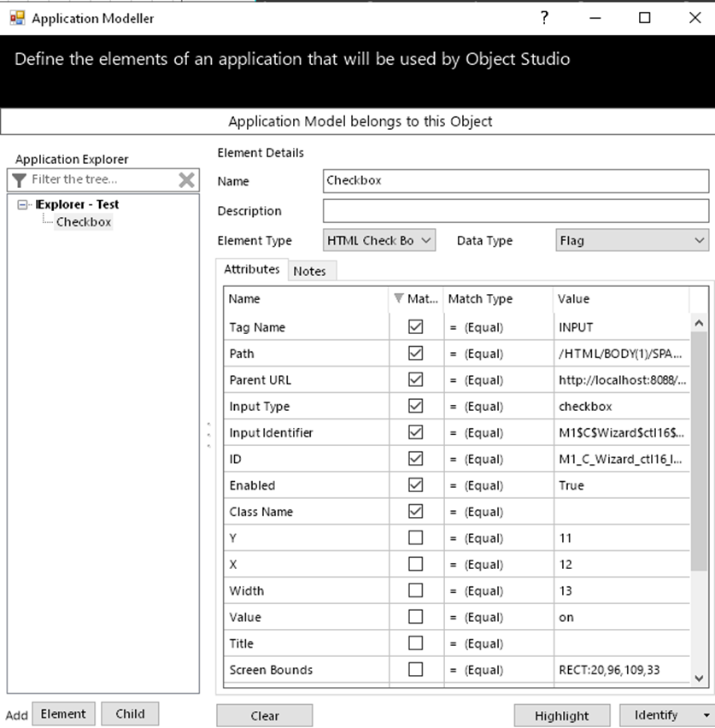Screen dimensions: 715x728
Task: Sort by the Match Type column header
Action: tap(499, 298)
